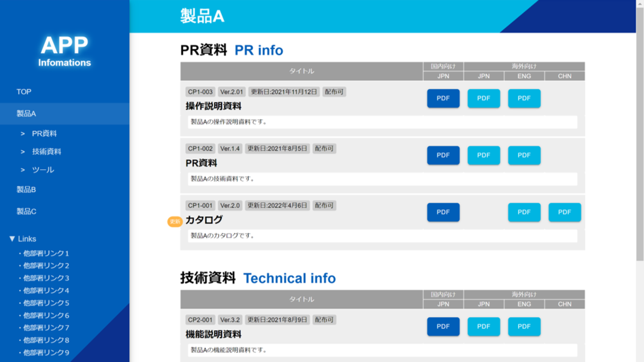This screenshot has height=362, width=644.
Task: Open 他部署リンク9 link
Action: [x=46, y=353]
